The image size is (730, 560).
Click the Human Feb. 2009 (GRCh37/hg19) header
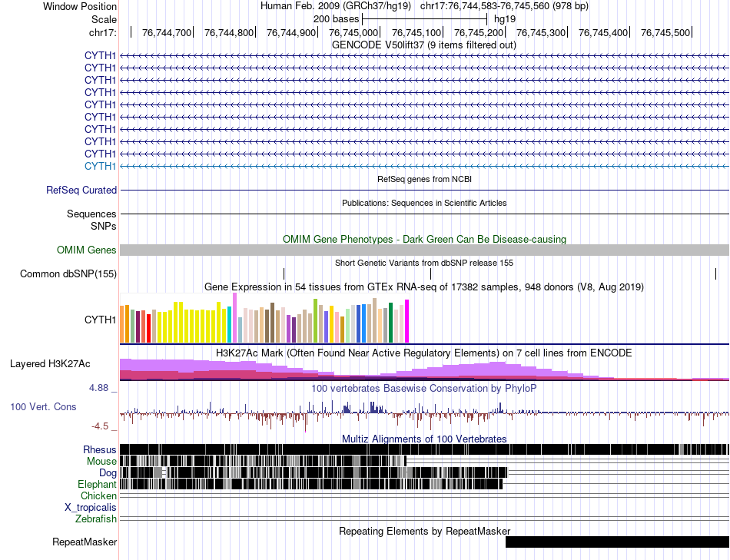(335, 6)
